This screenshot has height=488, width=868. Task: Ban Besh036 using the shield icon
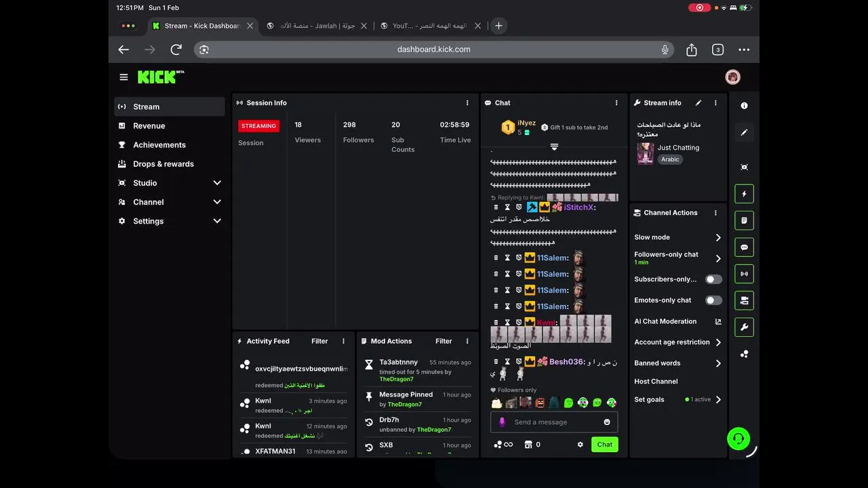point(519,362)
